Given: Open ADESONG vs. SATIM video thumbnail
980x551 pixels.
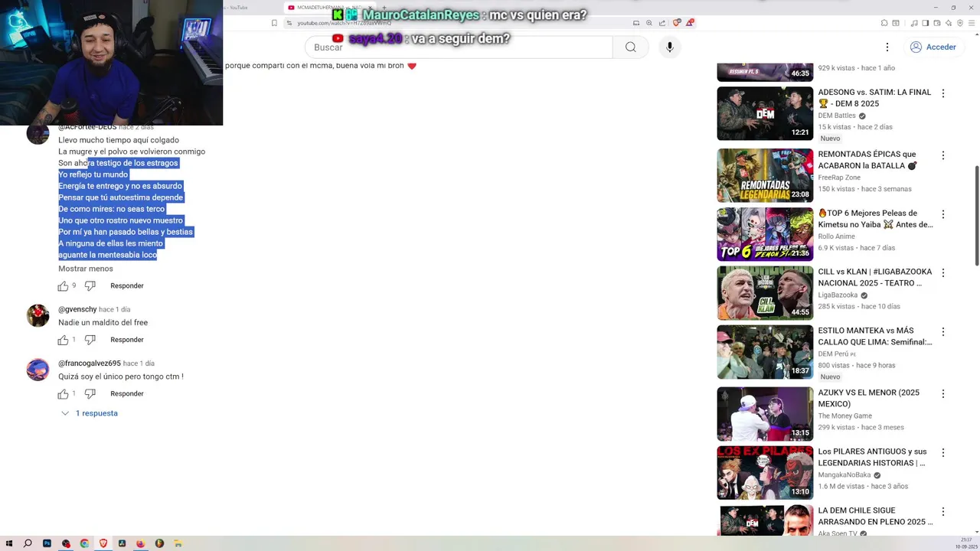Looking at the screenshot, I should coord(765,113).
